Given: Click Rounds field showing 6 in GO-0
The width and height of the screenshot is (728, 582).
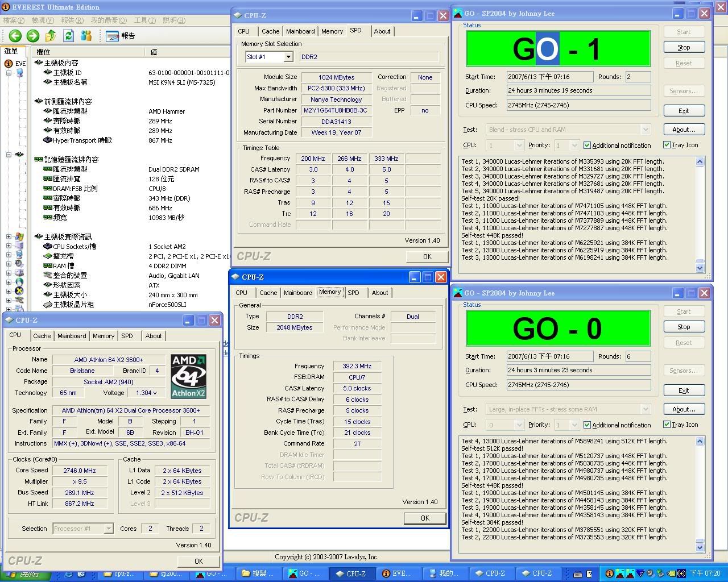Looking at the screenshot, I should (x=638, y=356).
